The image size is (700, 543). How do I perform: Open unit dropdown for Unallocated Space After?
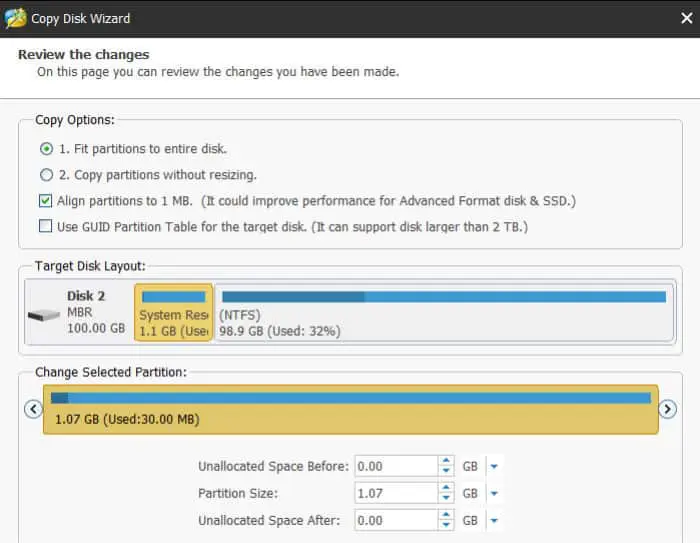(x=495, y=520)
